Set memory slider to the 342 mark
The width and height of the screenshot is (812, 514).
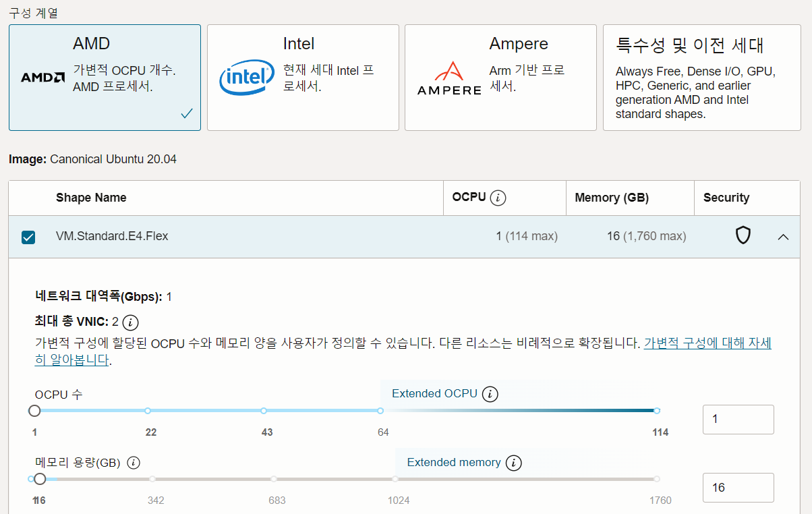pos(152,479)
